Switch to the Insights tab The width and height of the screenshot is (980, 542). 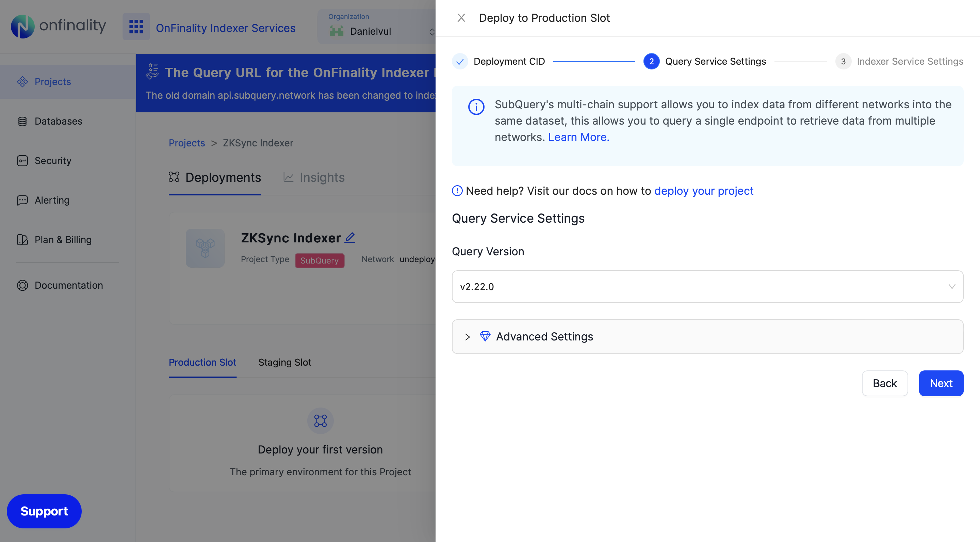pyautogui.click(x=314, y=178)
